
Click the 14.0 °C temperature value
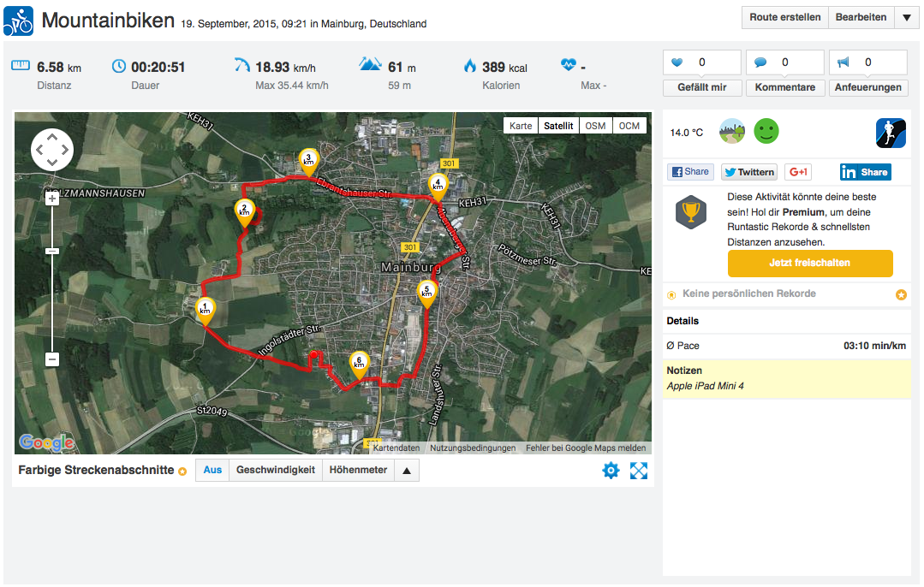pyautogui.click(x=687, y=133)
